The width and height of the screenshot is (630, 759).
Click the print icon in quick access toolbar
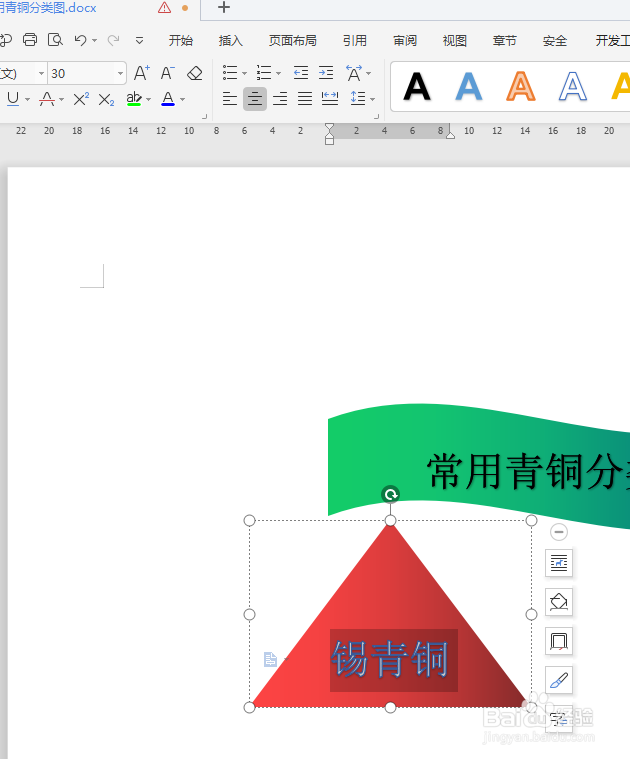point(30,40)
